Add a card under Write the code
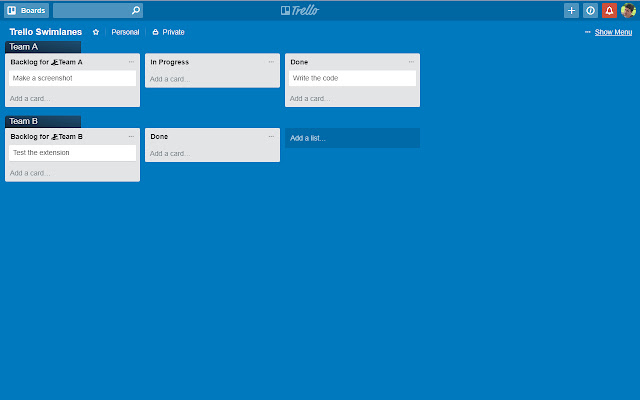This screenshot has width=640, height=400. tap(310, 98)
